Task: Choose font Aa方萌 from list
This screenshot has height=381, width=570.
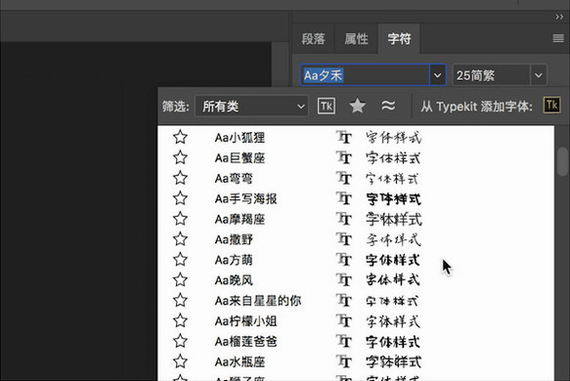Action: coord(233,260)
